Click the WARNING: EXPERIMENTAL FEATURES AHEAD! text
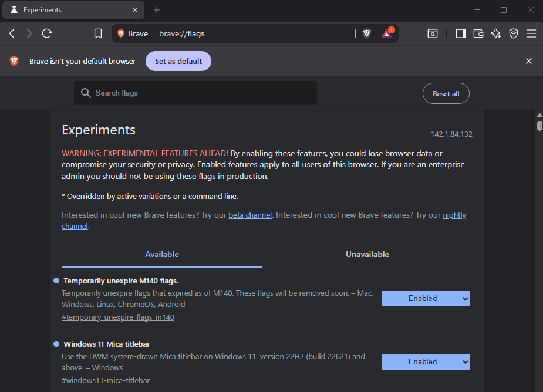 [145, 153]
